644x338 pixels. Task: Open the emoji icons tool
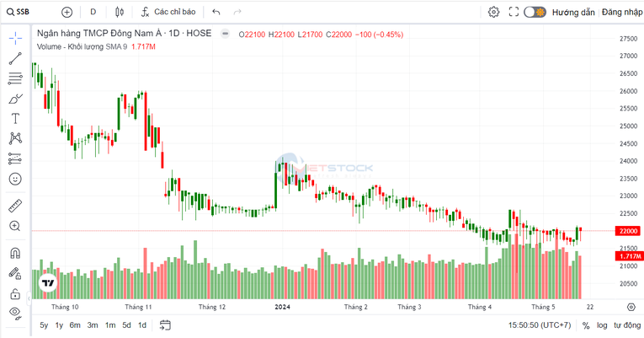click(x=15, y=179)
